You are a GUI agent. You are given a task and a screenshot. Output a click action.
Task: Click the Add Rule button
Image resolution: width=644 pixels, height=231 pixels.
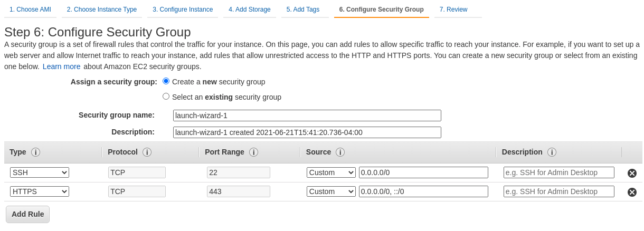(27, 214)
